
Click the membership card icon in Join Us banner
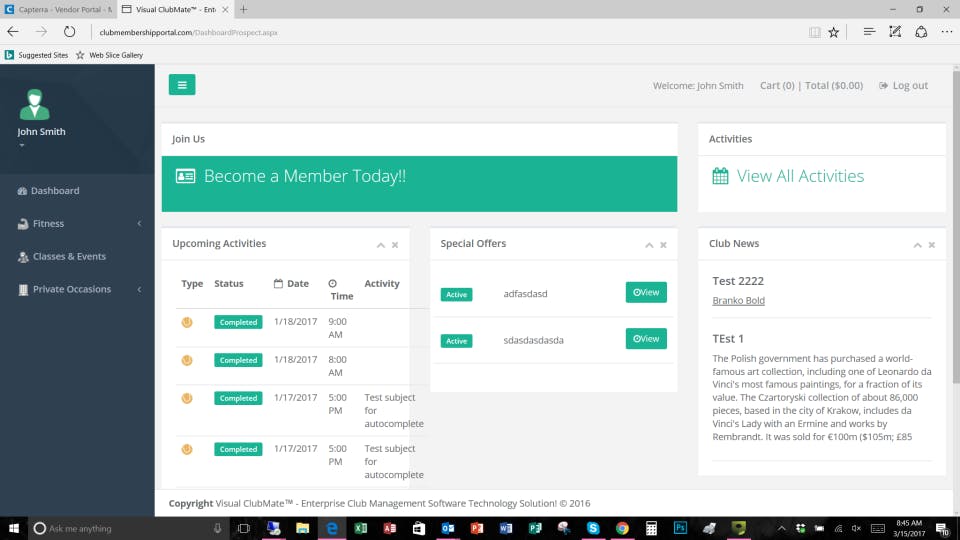[x=186, y=176]
